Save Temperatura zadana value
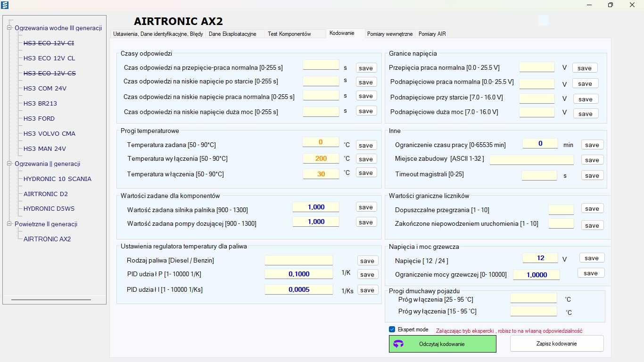This screenshot has height=362, width=644. (x=366, y=145)
